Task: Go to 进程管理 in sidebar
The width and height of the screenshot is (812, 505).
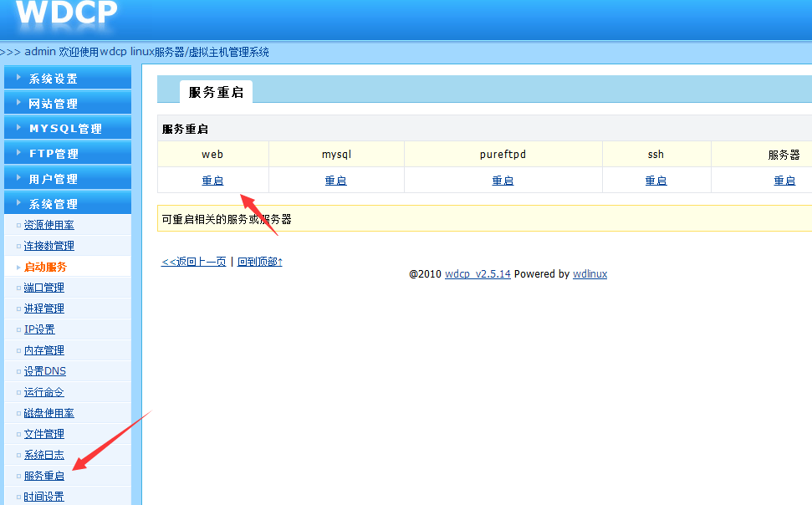Action: [44, 309]
